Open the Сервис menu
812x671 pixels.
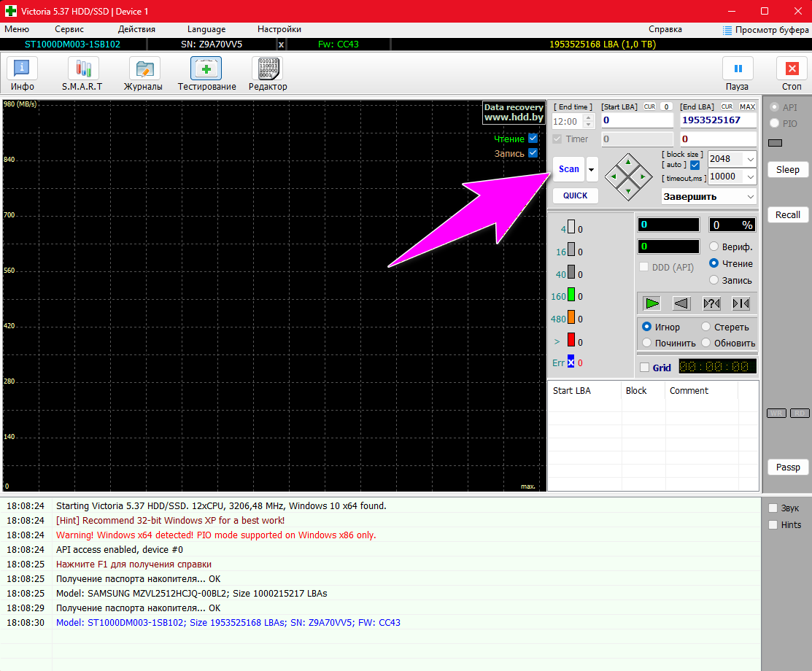[x=69, y=29]
